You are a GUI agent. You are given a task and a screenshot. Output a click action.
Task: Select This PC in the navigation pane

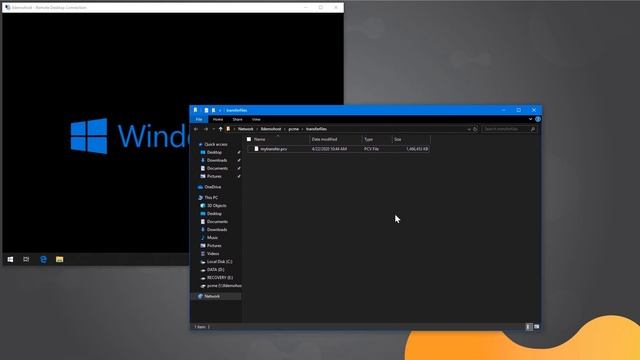pos(211,198)
